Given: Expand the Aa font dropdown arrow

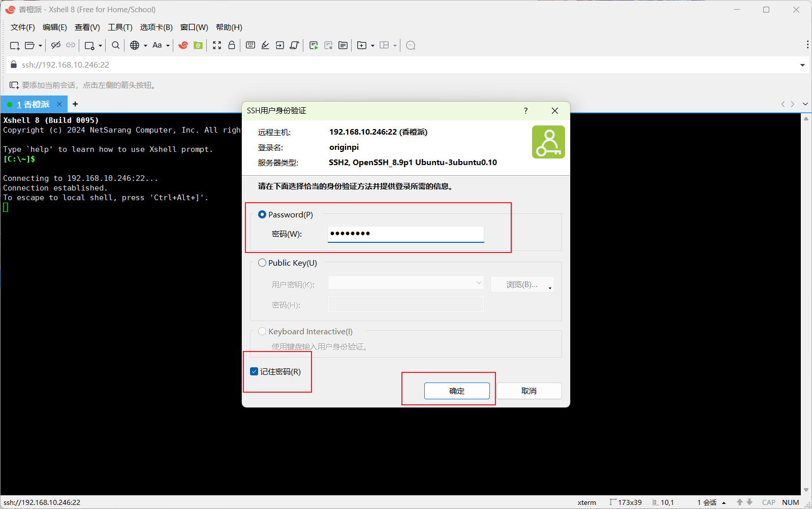Looking at the screenshot, I should pos(168,46).
